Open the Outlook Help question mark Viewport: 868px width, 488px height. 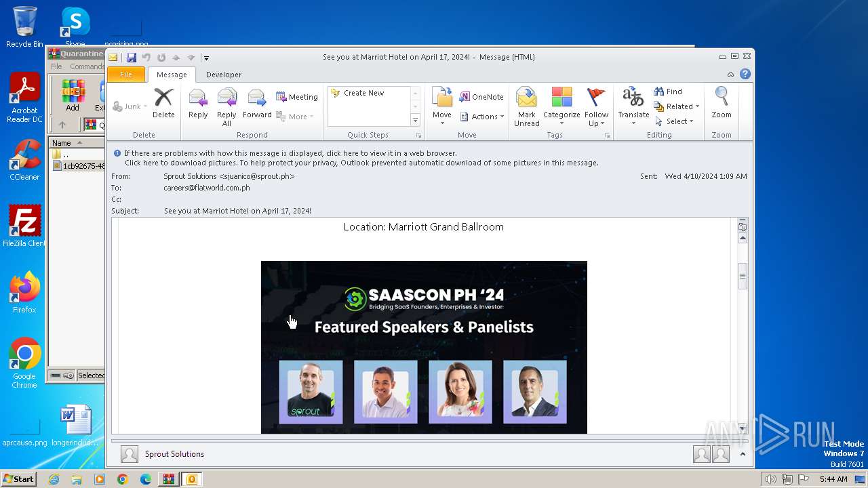(x=745, y=75)
